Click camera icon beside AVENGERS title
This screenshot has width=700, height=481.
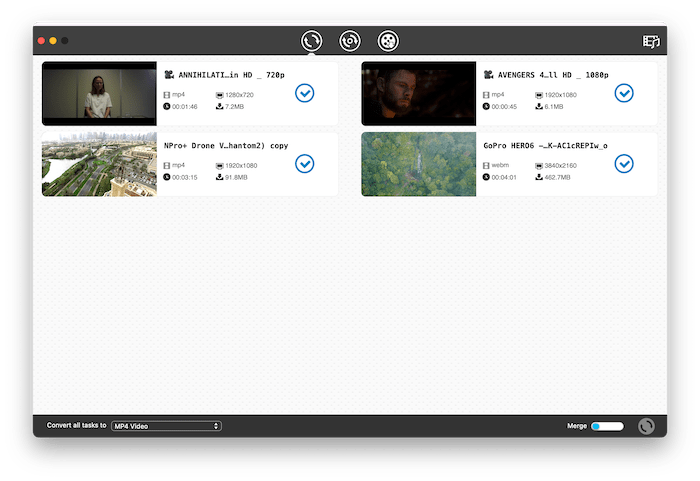[x=489, y=74]
